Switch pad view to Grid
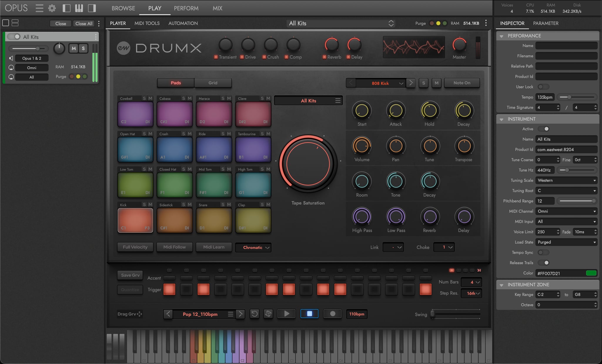This screenshot has height=364, width=602. pos(213,83)
